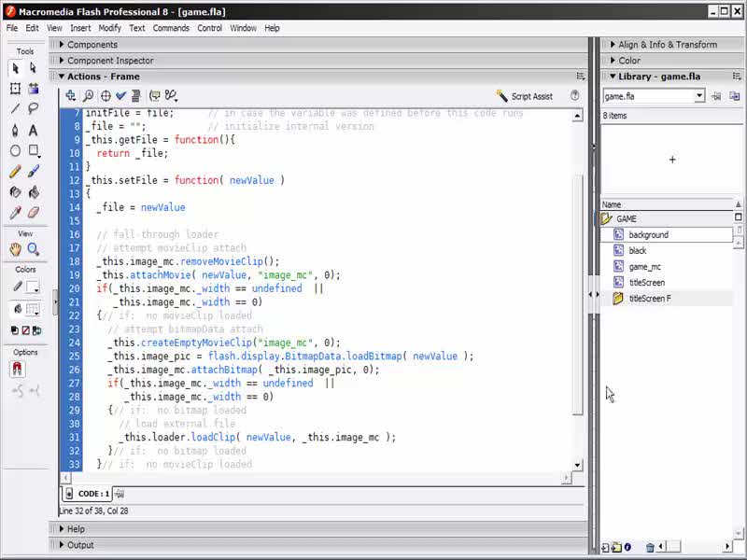Toggle the Snap to Objects magnet option
Image resolution: width=747 pixels, height=560 pixels.
point(17,370)
